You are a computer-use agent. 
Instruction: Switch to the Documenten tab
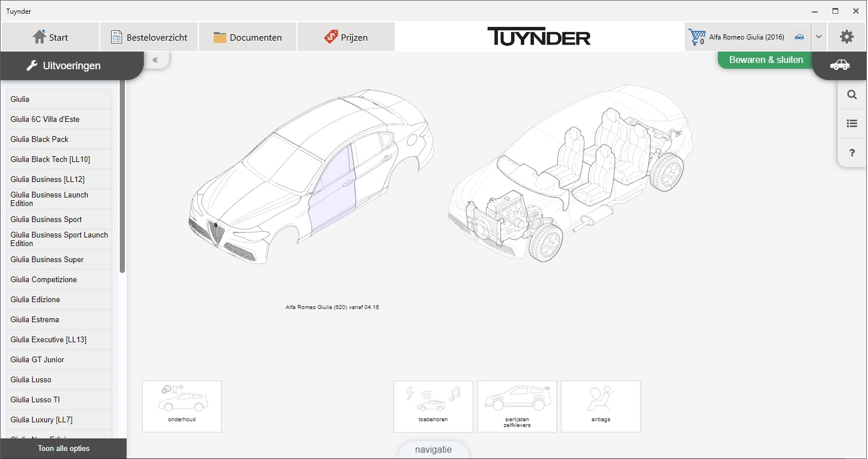point(248,37)
